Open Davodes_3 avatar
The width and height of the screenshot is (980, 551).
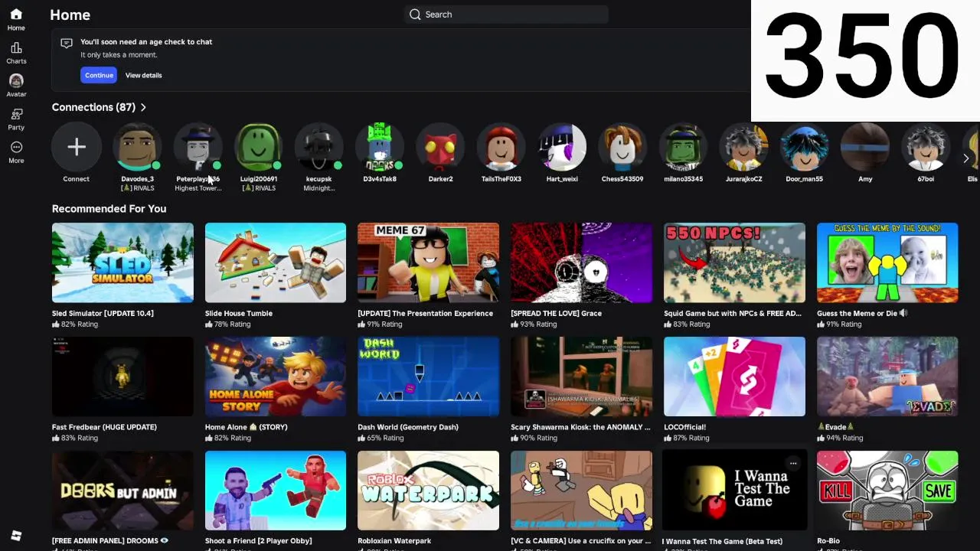point(137,147)
